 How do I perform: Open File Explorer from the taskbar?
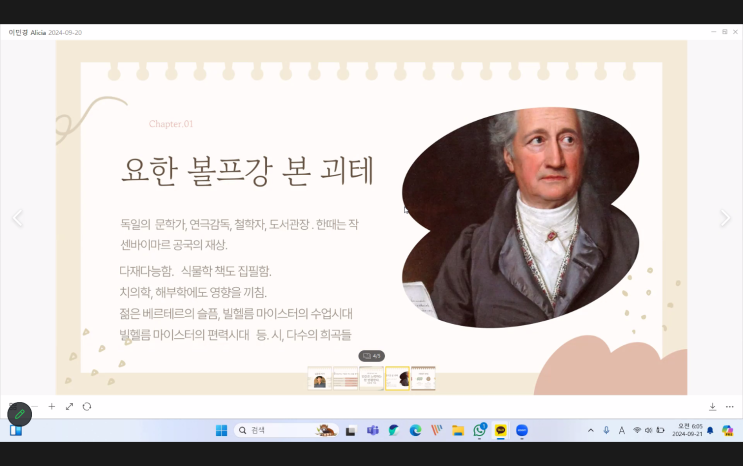[x=458, y=430]
